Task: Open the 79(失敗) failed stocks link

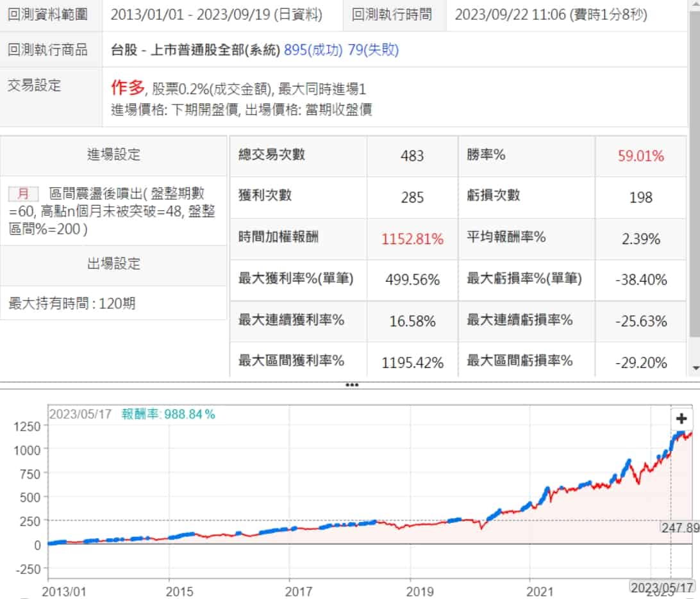Action: pos(373,49)
